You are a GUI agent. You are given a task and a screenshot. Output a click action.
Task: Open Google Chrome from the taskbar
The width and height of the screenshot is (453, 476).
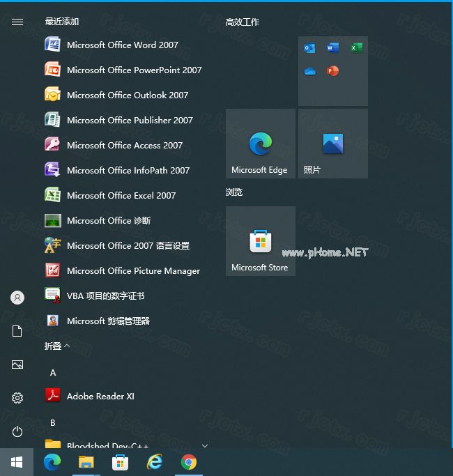[189, 462]
